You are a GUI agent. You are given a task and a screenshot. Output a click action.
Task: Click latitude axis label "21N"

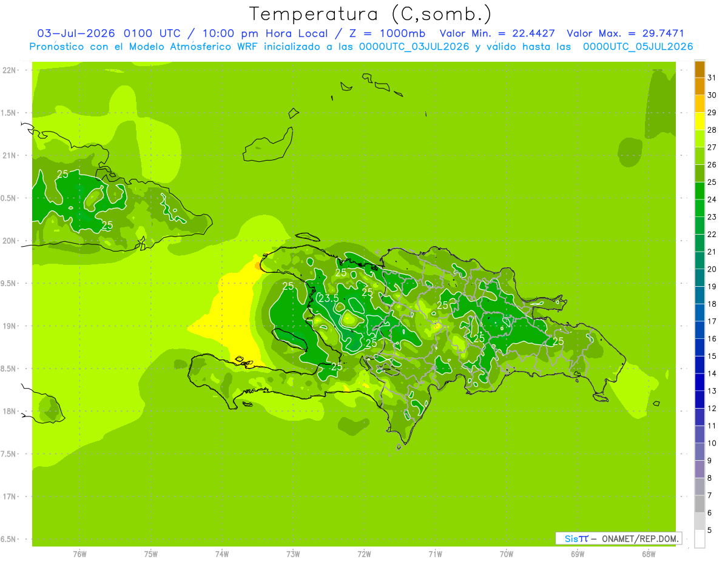(x=9, y=155)
